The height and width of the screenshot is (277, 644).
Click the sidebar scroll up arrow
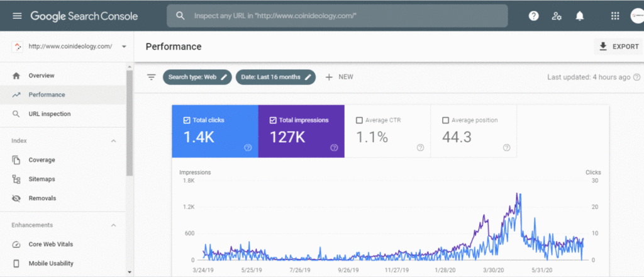[x=130, y=67]
